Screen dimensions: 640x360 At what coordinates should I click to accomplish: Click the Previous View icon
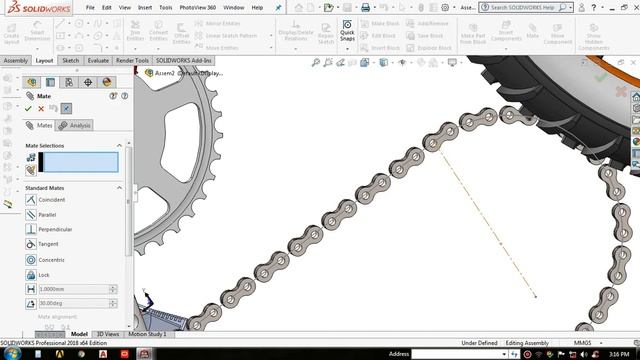[340, 62]
